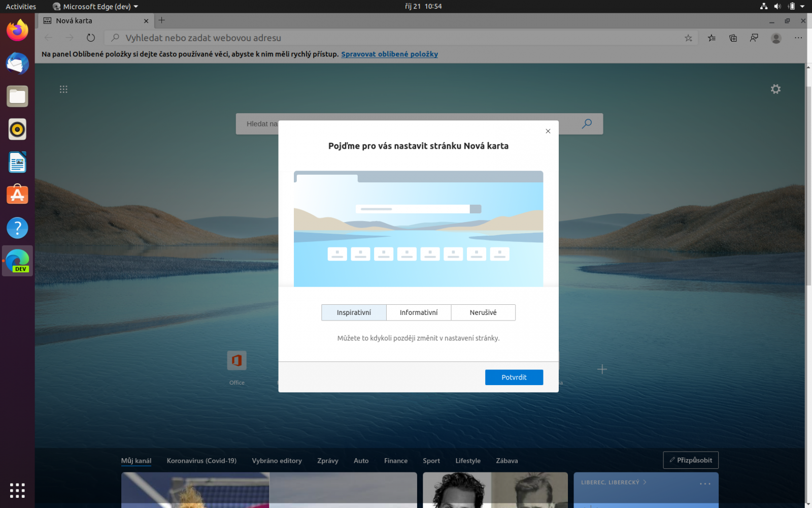Click the search magnifier icon
The image size is (812, 508).
(587, 123)
